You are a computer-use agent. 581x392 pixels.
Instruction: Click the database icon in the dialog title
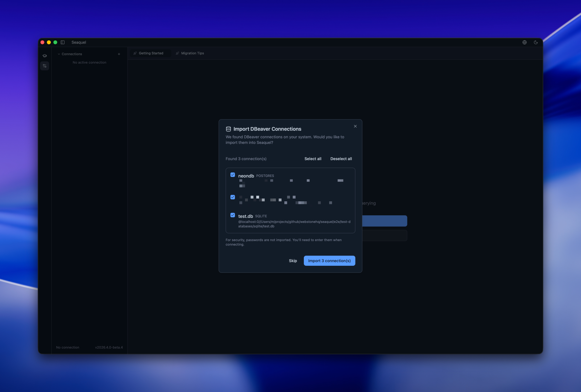pos(228,129)
